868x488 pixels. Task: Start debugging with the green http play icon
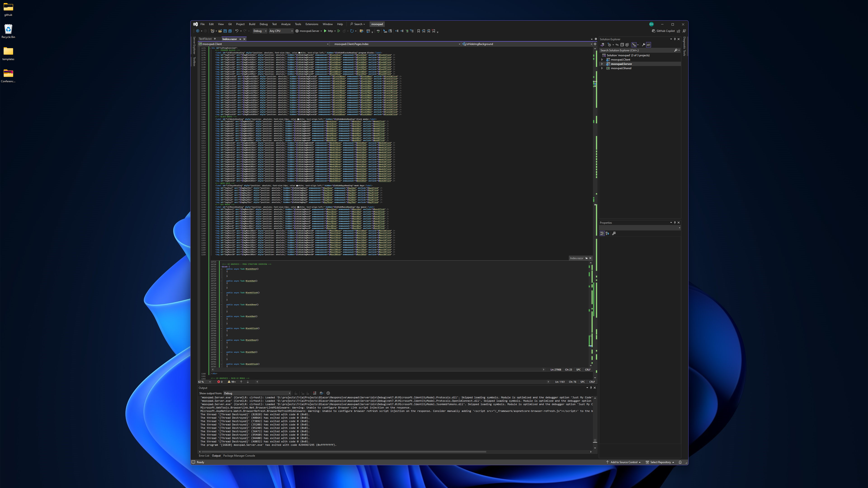325,31
